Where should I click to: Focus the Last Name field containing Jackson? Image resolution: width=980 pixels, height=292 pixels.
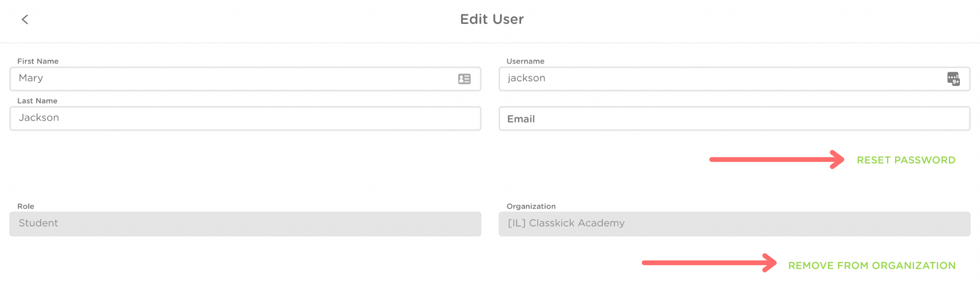click(x=245, y=118)
